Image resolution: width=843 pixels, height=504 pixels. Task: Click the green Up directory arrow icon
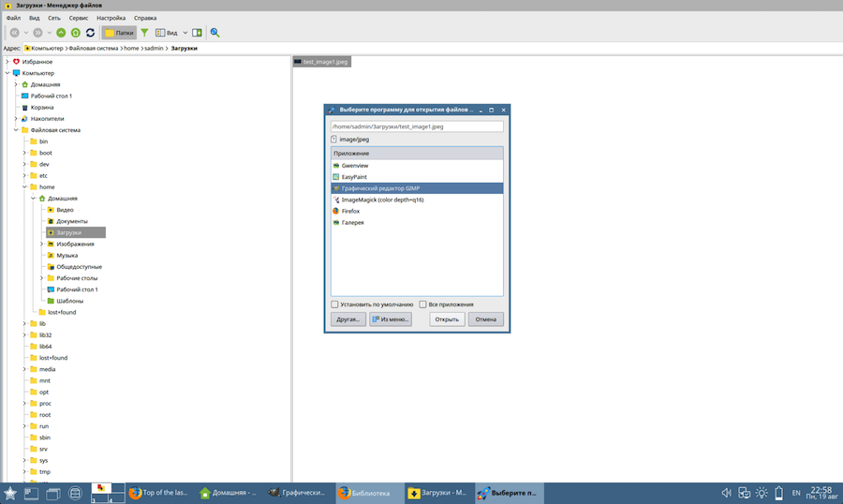tap(62, 33)
